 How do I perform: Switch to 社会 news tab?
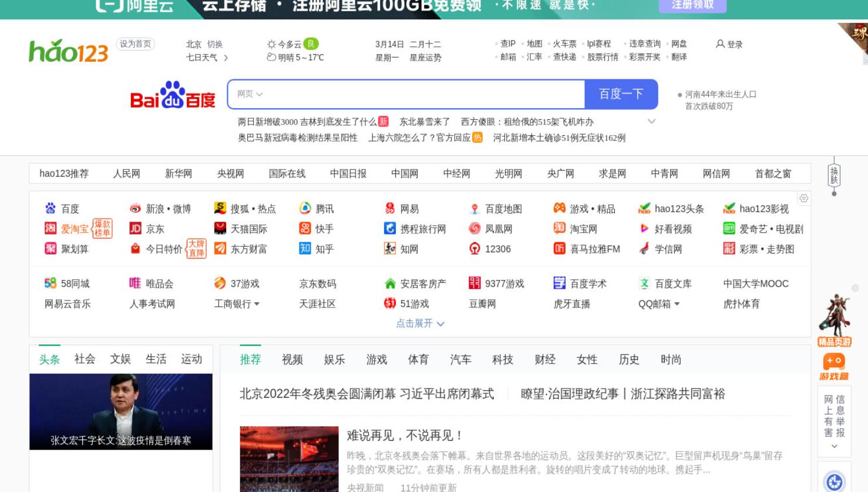pos(85,359)
